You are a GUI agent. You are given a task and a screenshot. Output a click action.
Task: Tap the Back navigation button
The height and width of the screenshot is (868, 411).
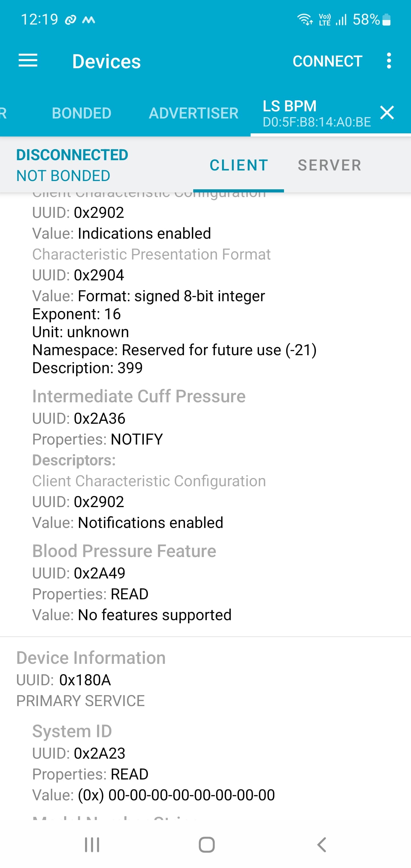pyautogui.click(x=321, y=844)
